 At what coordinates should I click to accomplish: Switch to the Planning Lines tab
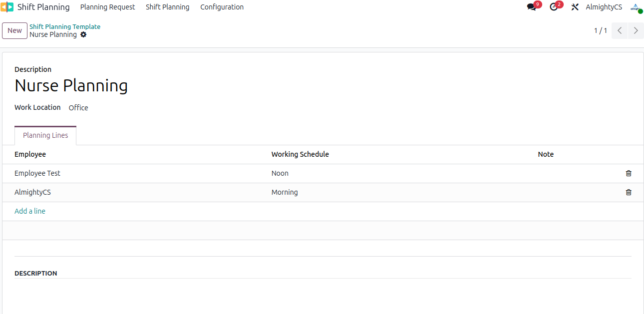(x=45, y=135)
